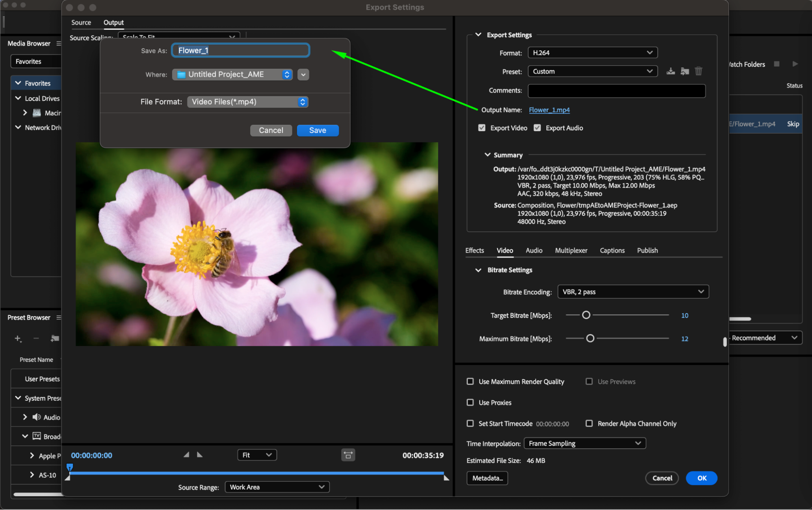Click the Save Preset icon
Image resolution: width=812 pixels, height=510 pixels.
pos(671,71)
